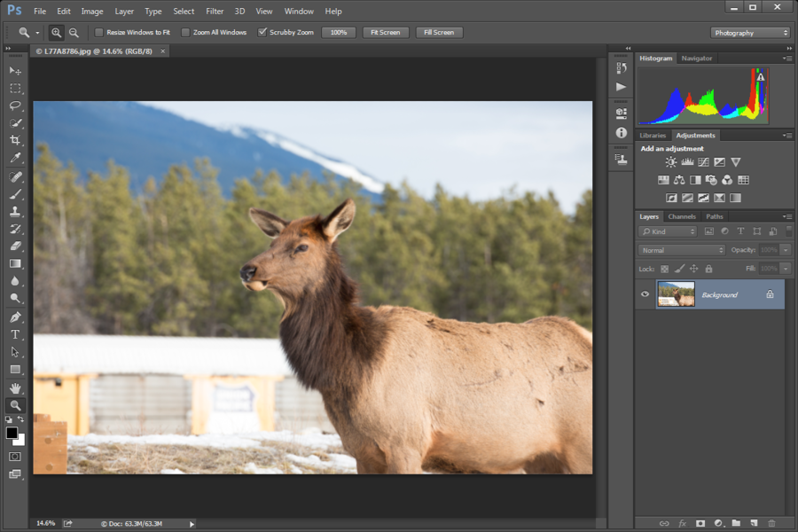Enable Resize Windows to Fit checkbox

tap(99, 32)
